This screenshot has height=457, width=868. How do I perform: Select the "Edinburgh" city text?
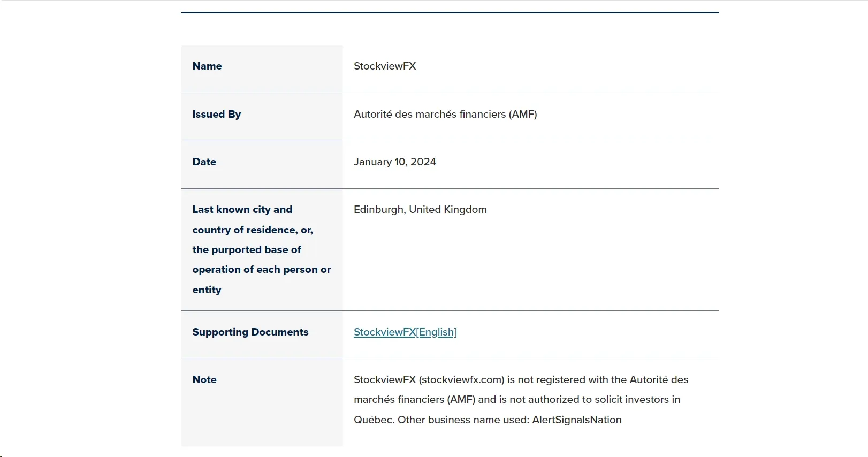(x=379, y=210)
